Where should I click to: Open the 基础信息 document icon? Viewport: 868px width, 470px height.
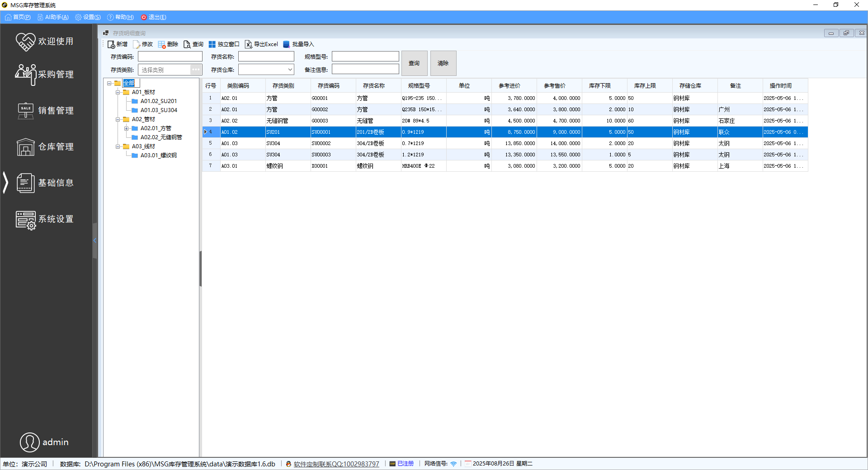tap(25, 183)
